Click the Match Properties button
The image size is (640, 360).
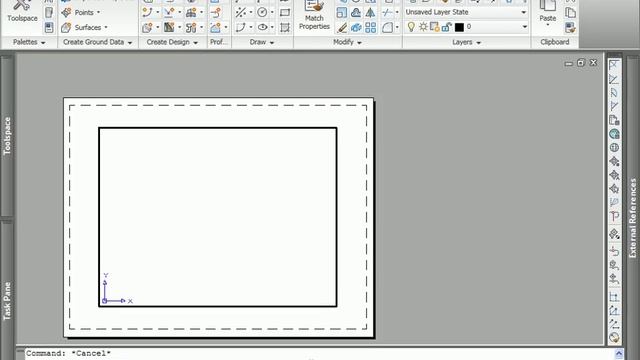[314, 16]
